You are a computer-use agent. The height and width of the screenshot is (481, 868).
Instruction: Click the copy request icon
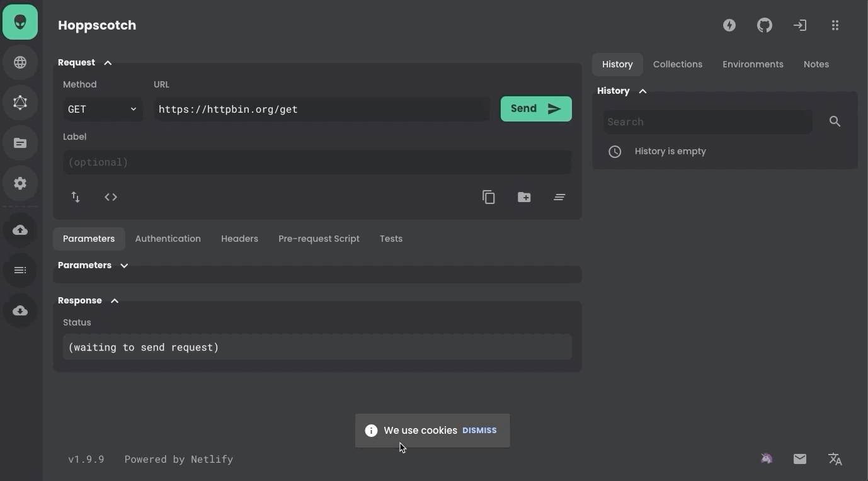pos(489,197)
